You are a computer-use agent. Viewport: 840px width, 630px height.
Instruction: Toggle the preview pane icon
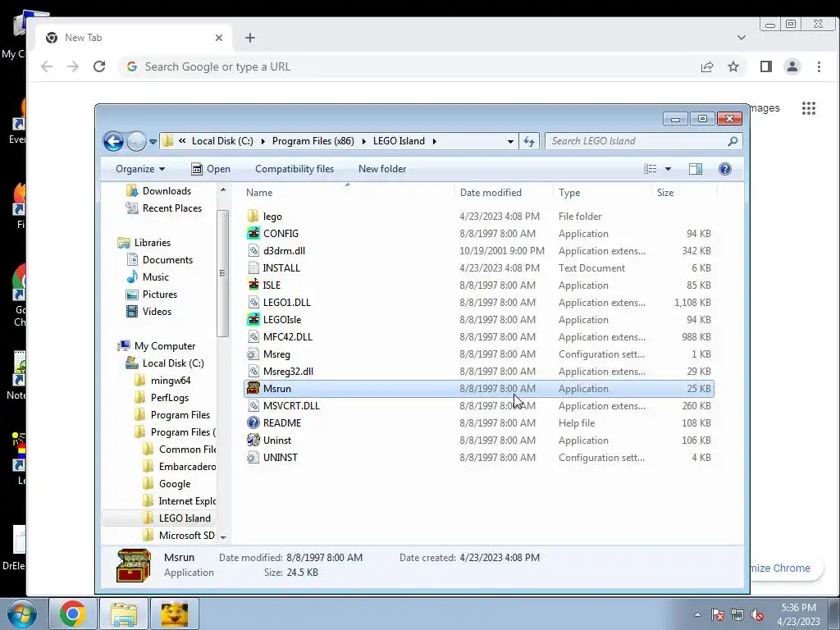click(696, 169)
